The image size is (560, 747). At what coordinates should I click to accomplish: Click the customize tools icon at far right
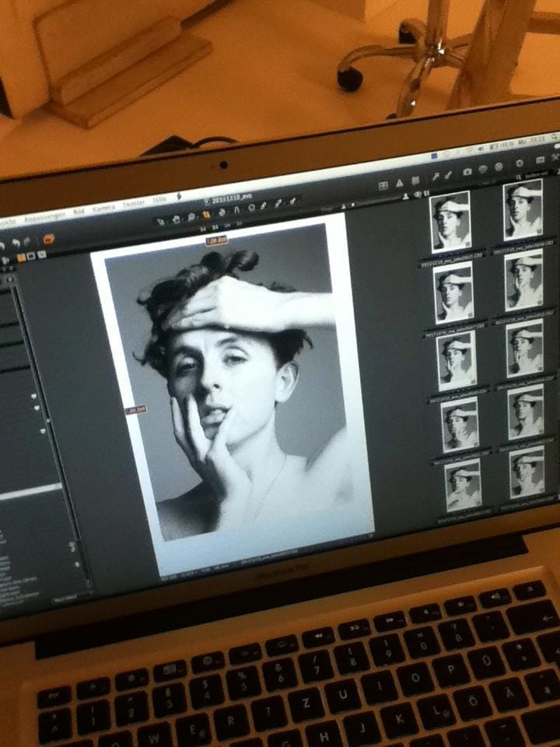(x=555, y=157)
